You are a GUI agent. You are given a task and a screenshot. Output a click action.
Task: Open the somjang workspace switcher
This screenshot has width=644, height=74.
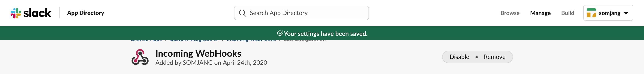(x=608, y=13)
